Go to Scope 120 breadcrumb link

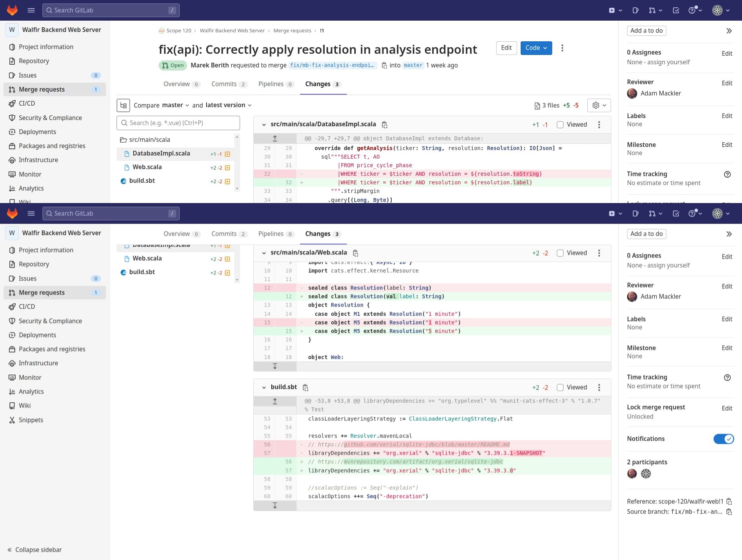(x=179, y=31)
